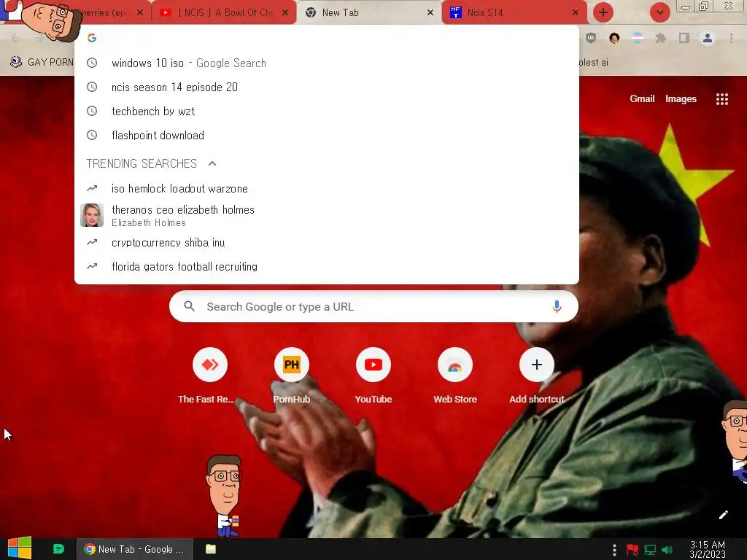This screenshot has height=560, width=747.
Task: Click the striped flag extension icon
Action: (x=638, y=38)
